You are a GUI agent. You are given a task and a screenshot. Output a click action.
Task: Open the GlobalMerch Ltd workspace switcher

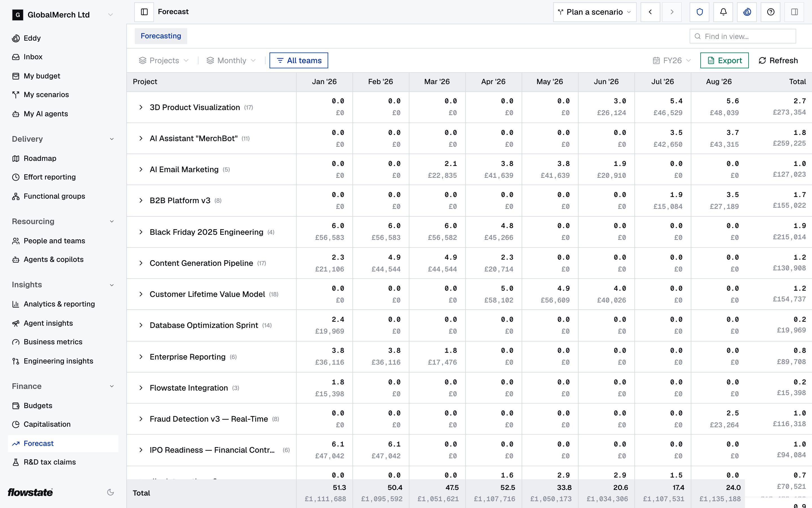[x=63, y=15]
